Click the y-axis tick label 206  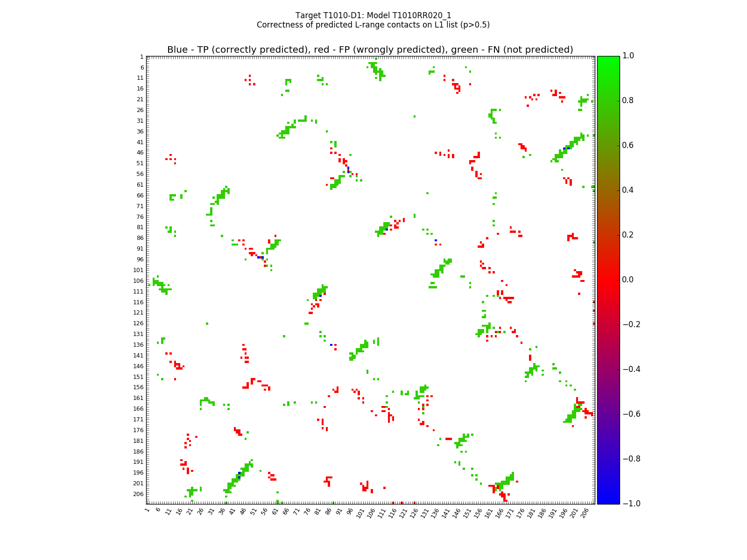point(138,494)
